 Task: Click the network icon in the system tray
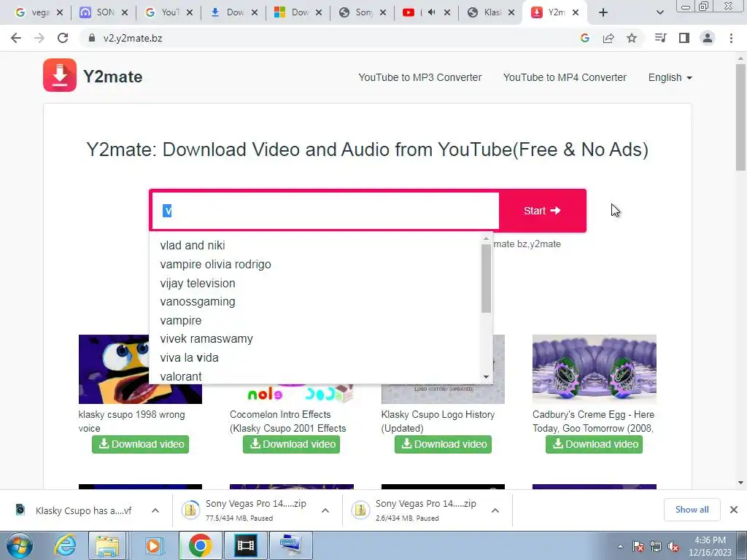point(656,547)
